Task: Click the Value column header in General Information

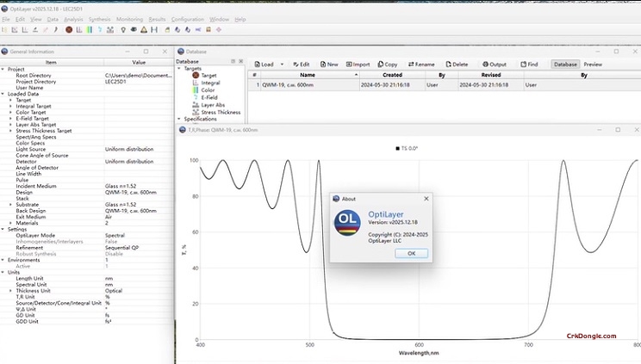Action: [139, 62]
